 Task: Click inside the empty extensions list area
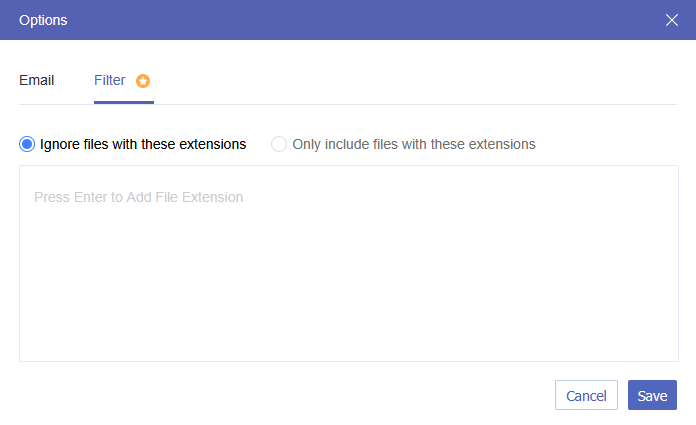coord(348,290)
